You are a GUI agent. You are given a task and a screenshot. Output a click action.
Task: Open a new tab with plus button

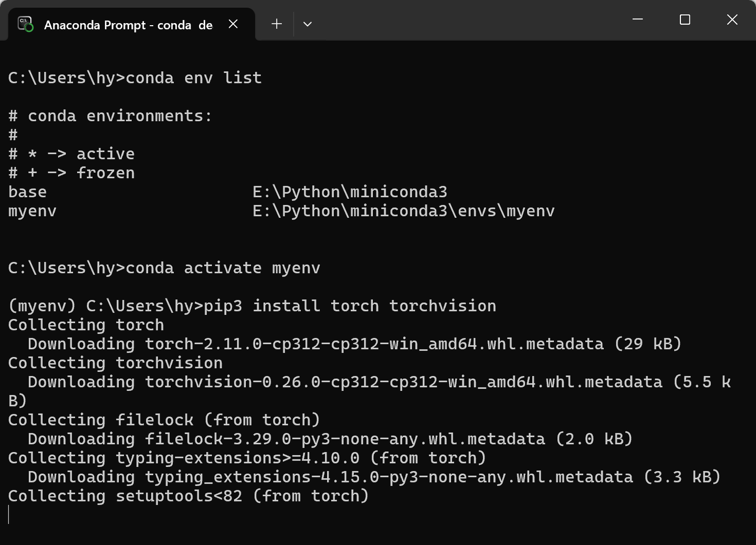pos(277,24)
